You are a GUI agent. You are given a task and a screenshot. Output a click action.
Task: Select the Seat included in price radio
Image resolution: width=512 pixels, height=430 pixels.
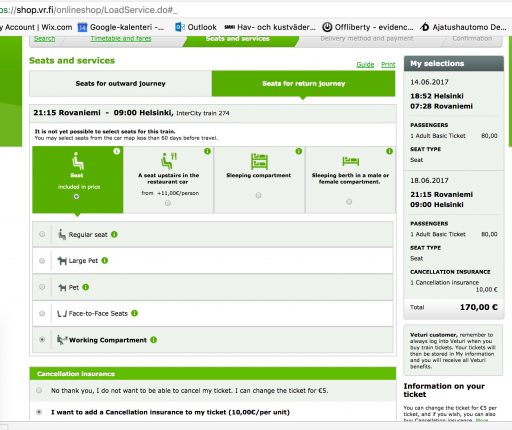click(x=76, y=197)
